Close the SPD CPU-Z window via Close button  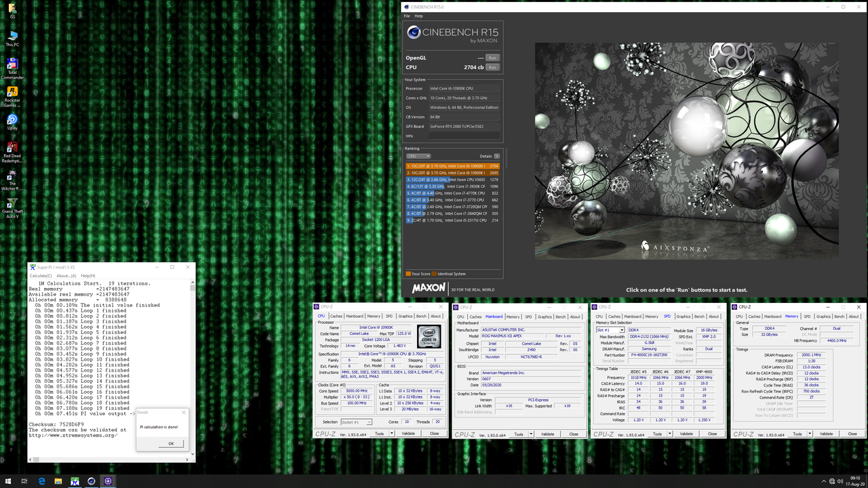[713, 434]
